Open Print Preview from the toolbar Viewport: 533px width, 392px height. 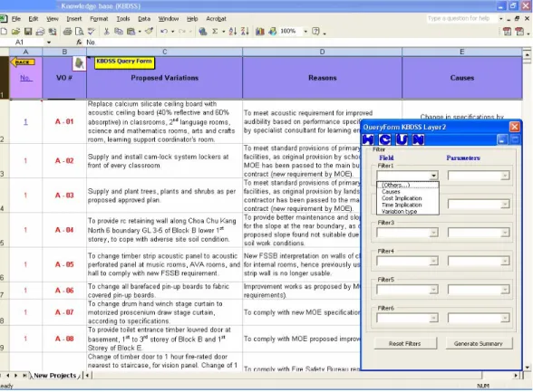79,32
